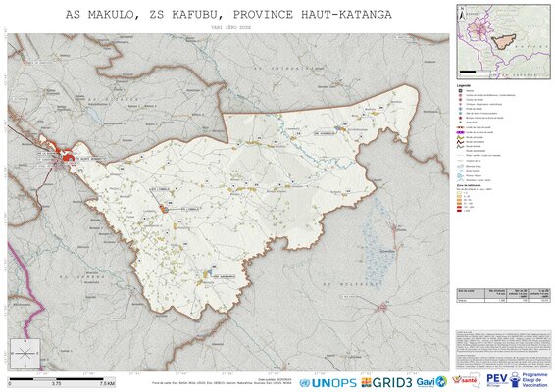Click the Légende heading
The width and height of the screenshot is (555, 392).
point(464,85)
